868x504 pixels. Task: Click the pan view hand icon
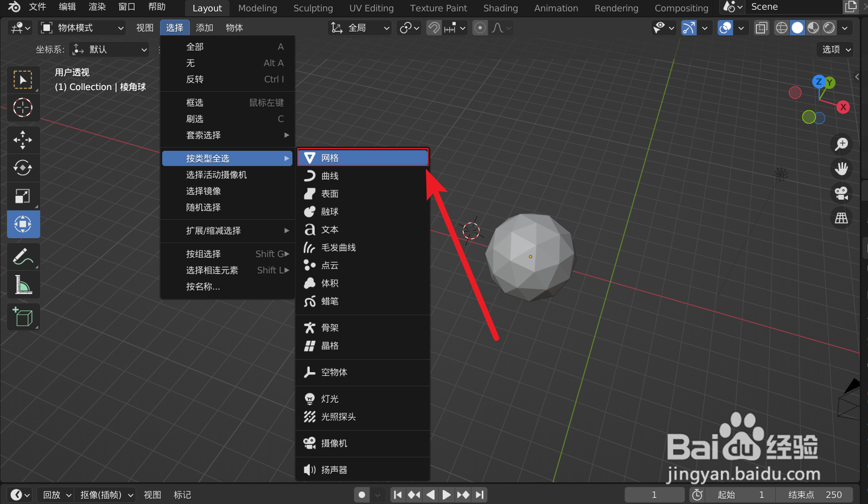(841, 169)
